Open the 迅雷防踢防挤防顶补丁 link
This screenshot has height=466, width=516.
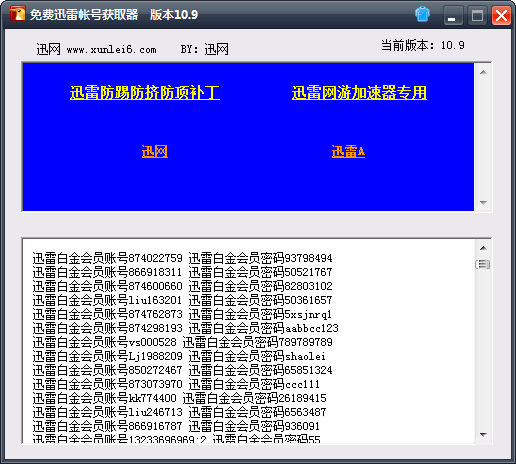[x=145, y=93]
